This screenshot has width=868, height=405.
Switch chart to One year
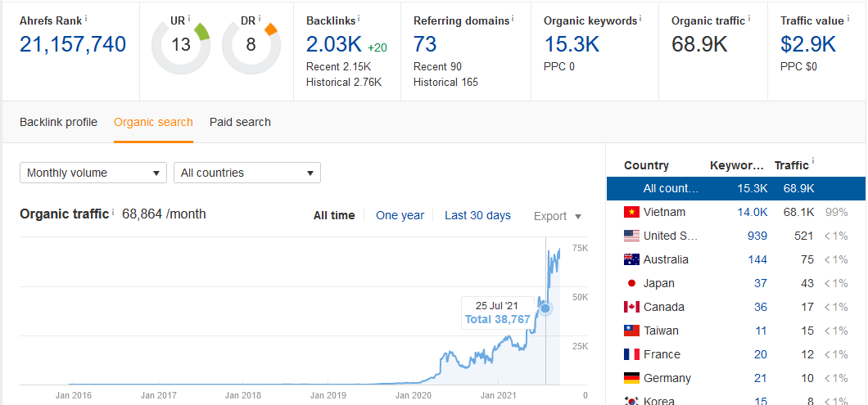pos(400,215)
